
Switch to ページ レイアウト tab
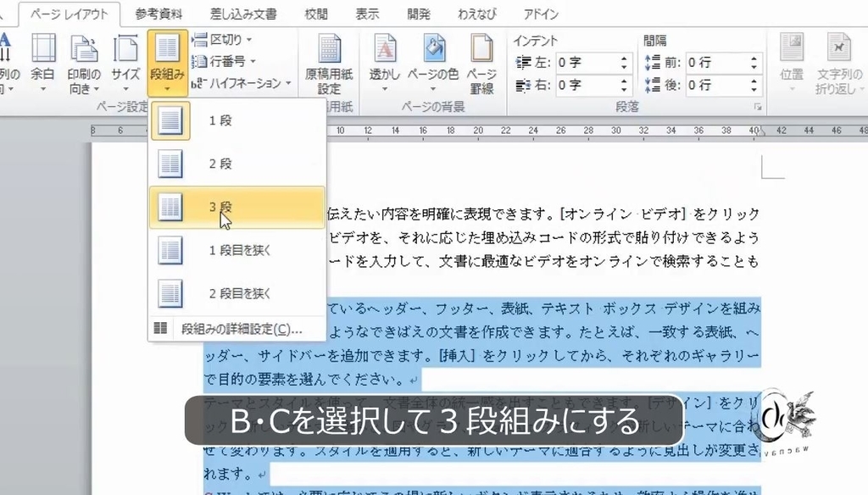coord(70,14)
